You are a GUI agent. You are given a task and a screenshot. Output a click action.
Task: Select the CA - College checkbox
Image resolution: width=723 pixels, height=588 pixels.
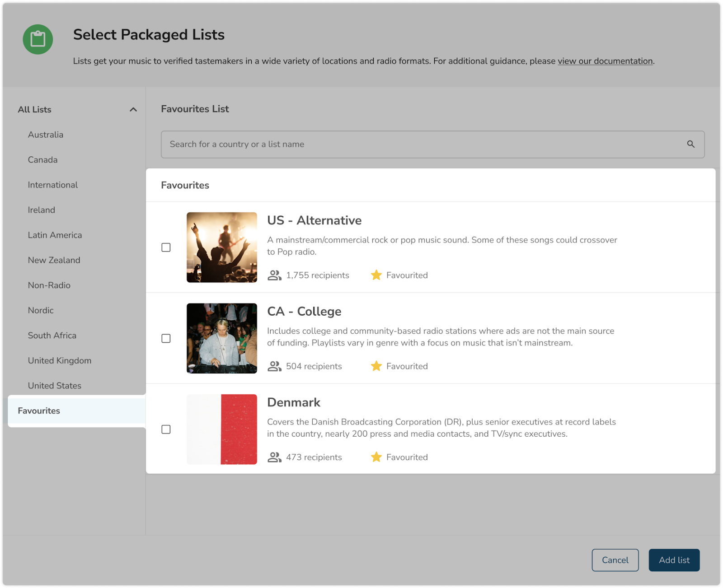point(166,338)
